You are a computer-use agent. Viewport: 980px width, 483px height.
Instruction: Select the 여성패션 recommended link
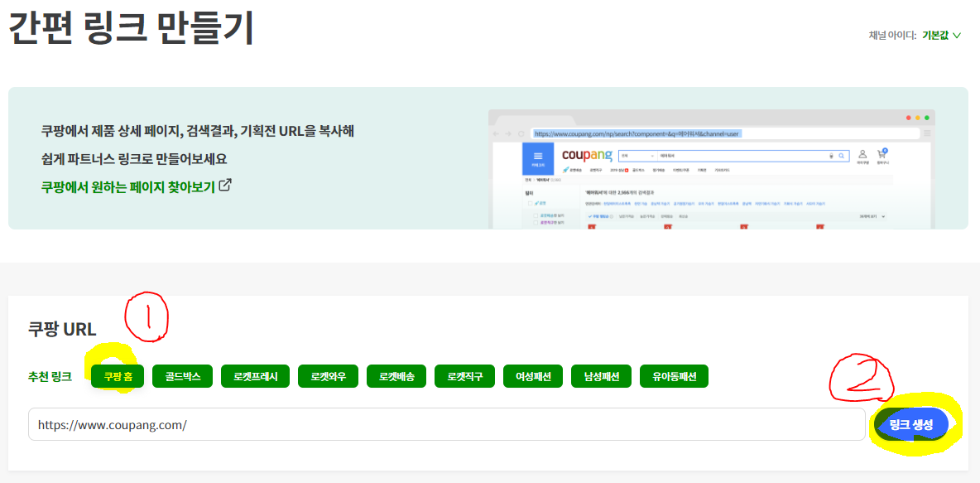tap(533, 377)
